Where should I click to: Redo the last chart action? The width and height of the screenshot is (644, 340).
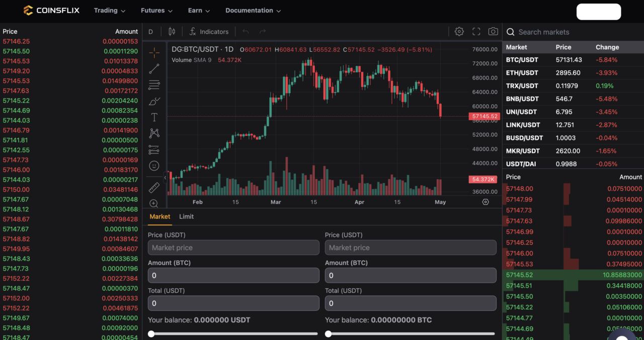[263, 32]
